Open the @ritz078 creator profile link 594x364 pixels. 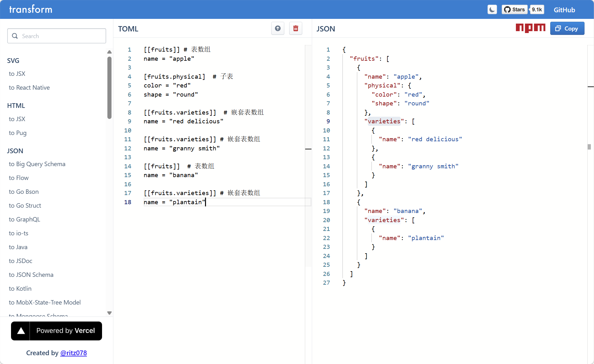coord(73,353)
